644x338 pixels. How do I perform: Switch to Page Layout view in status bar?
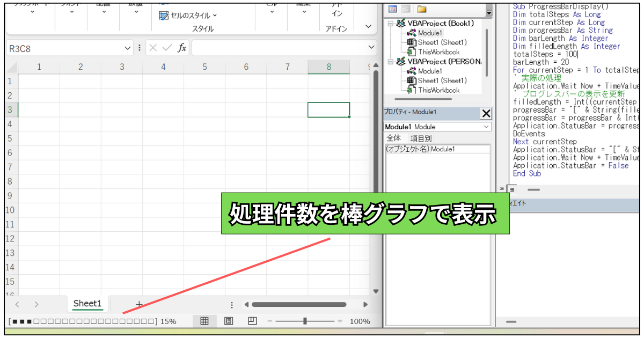pyautogui.click(x=229, y=321)
